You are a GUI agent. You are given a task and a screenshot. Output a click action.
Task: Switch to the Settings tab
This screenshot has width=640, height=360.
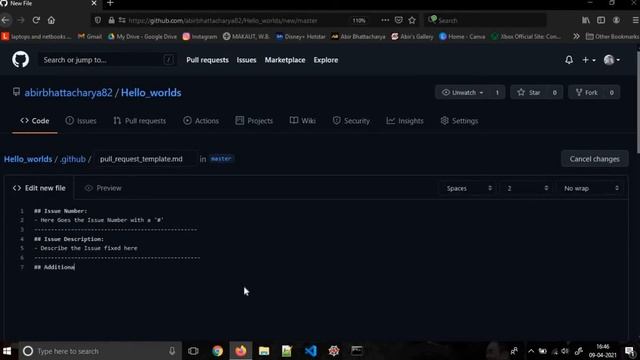coord(459,121)
